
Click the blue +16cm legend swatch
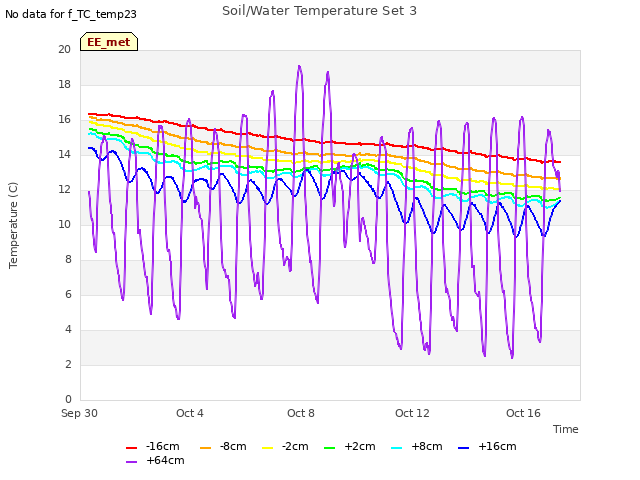pos(464,448)
